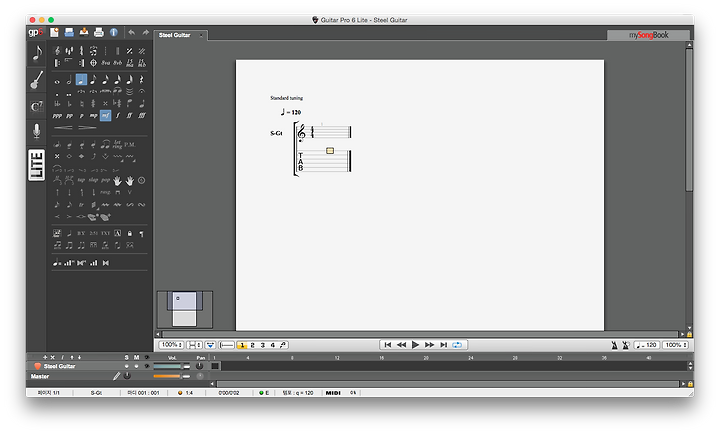The width and height of the screenshot is (720, 434).
Task: Select voice 1
Action: 242,345
